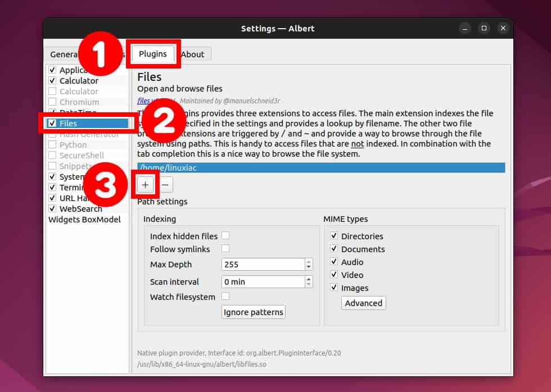Image resolution: width=551 pixels, height=392 pixels.
Task: Decrease Max Depth with the down arrow
Action: point(309,267)
